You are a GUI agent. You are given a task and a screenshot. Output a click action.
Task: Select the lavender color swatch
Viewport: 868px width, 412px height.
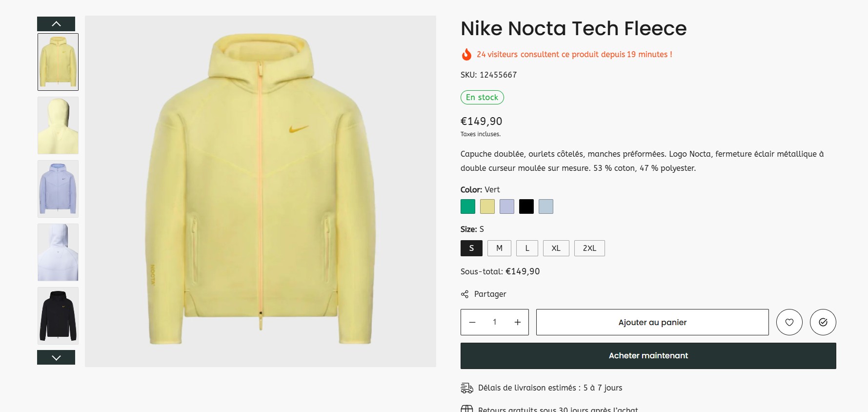(507, 206)
